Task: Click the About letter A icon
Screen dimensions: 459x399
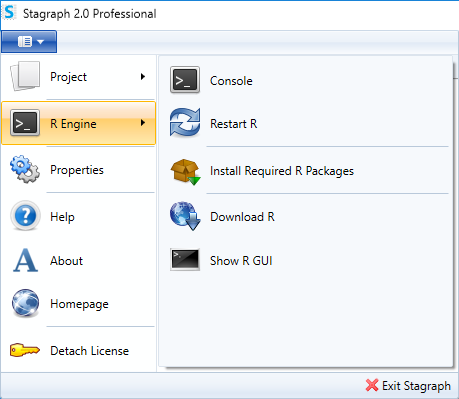Action: click(x=25, y=260)
